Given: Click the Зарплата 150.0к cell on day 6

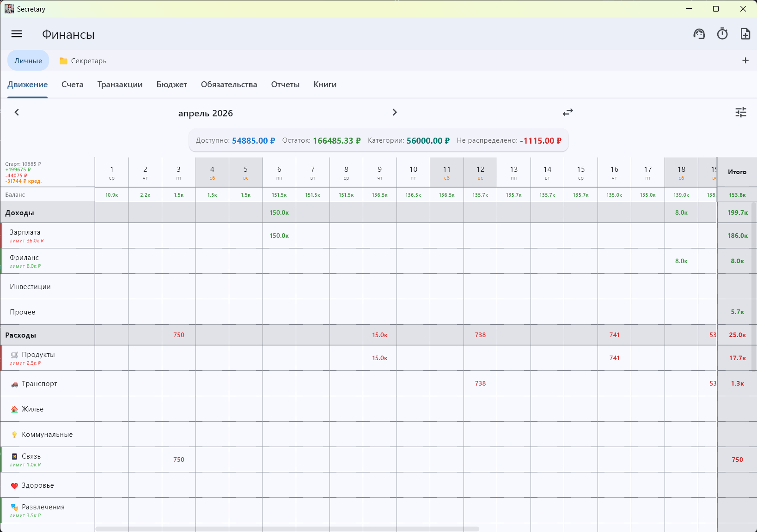Looking at the screenshot, I should click(x=279, y=236).
